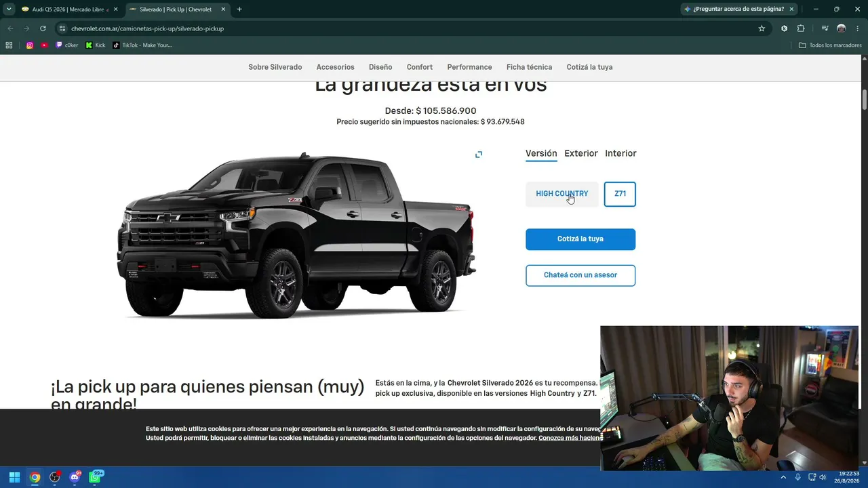Open the tab search dropdown arrow

[9, 9]
